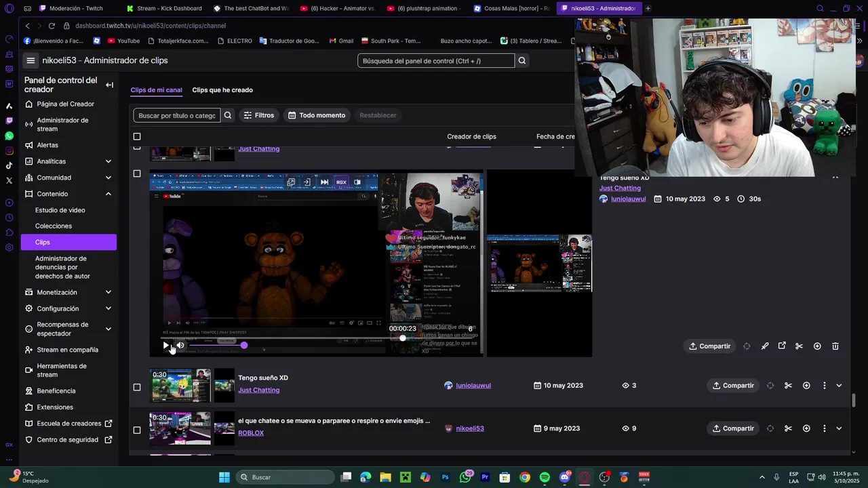Open the Todo momento date filter

coord(317,115)
